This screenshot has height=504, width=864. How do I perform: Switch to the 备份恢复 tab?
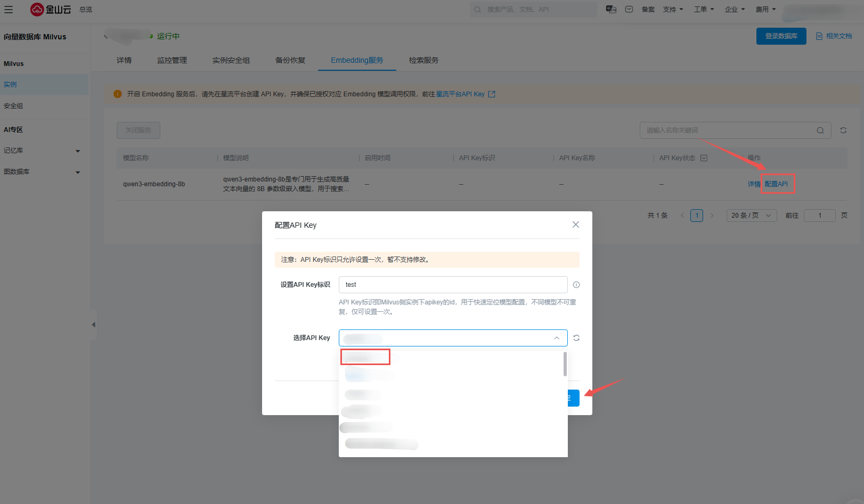tap(290, 60)
